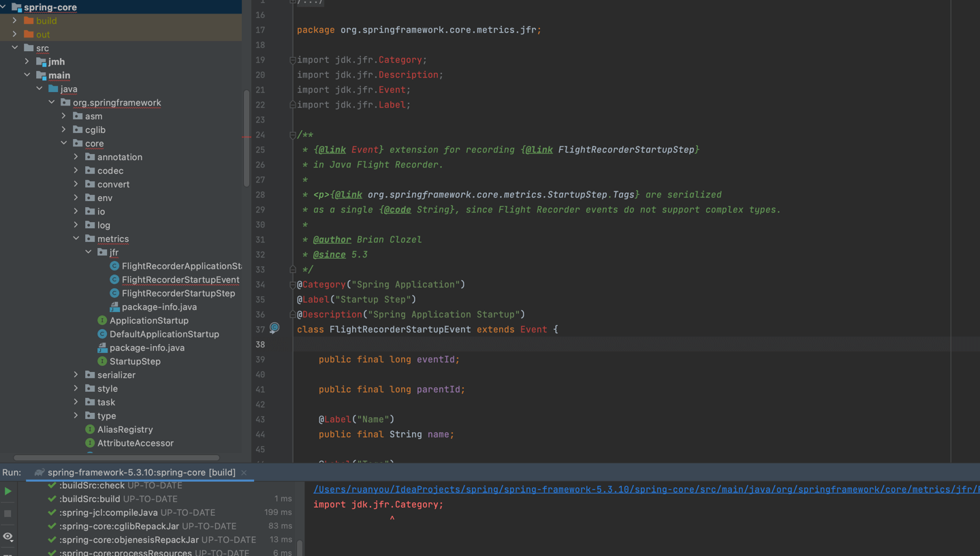980x556 pixels.
Task: Click the interface icon of ApplicationStartup
Action: click(102, 320)
